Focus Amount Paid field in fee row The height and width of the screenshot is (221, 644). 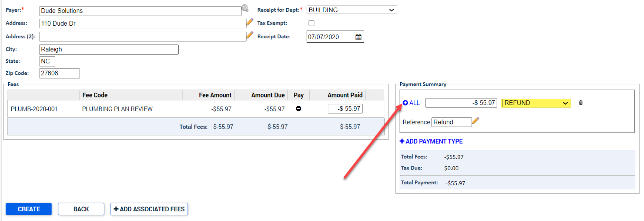coord(345,109)
